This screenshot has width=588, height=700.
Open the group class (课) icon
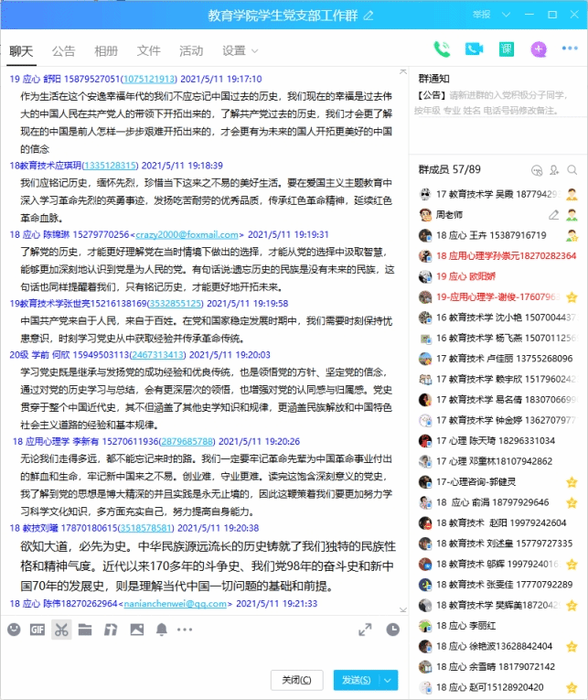(506, 49)
